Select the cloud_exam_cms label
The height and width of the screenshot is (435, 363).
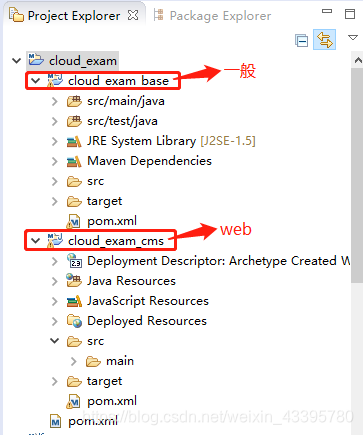pyautogui.click(x=116, y=240)
